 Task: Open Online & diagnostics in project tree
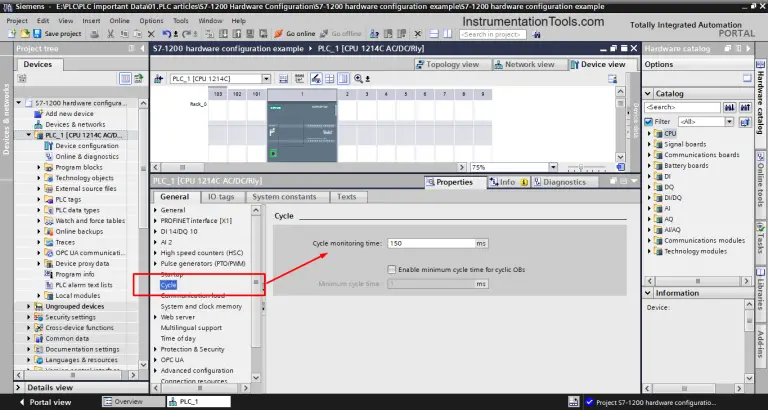point(87,156)
